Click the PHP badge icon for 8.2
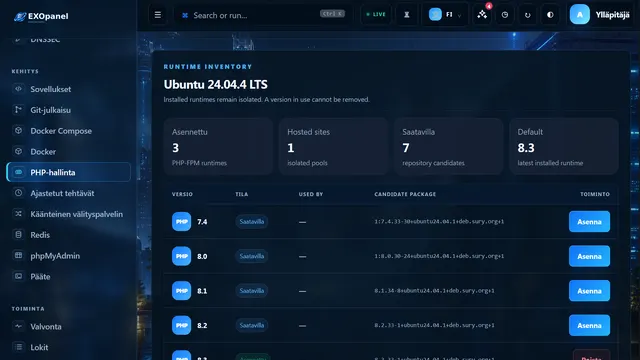This screenshot has width=640, height=360. (x=182, y=325)
